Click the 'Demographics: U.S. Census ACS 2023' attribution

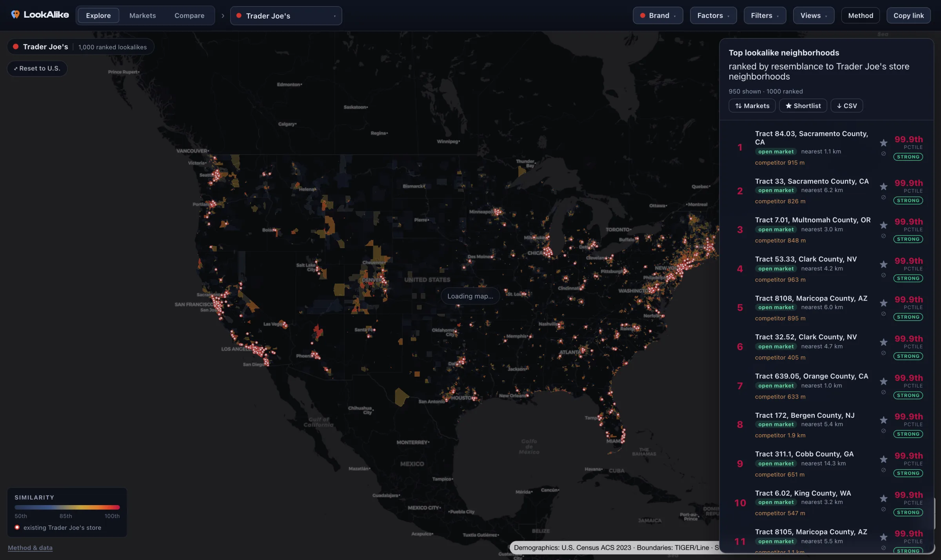point(572,547)
